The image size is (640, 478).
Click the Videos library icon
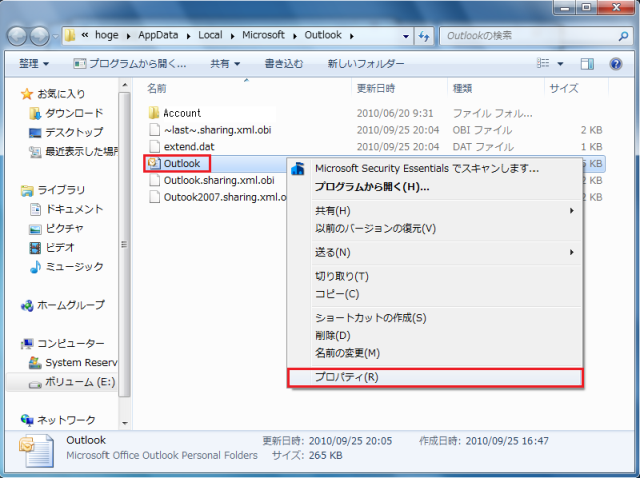pyautogui.click(x=36, y=247)
